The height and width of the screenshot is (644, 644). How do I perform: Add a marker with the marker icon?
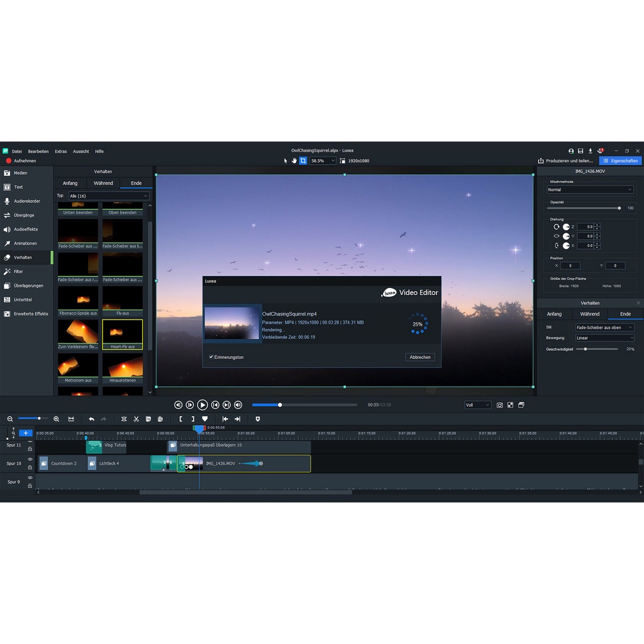[x=205, y=419]
